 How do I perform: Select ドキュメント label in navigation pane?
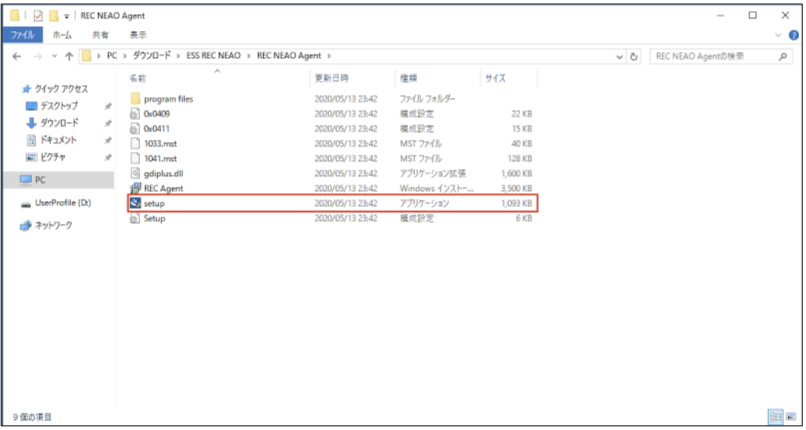[59, 140]
